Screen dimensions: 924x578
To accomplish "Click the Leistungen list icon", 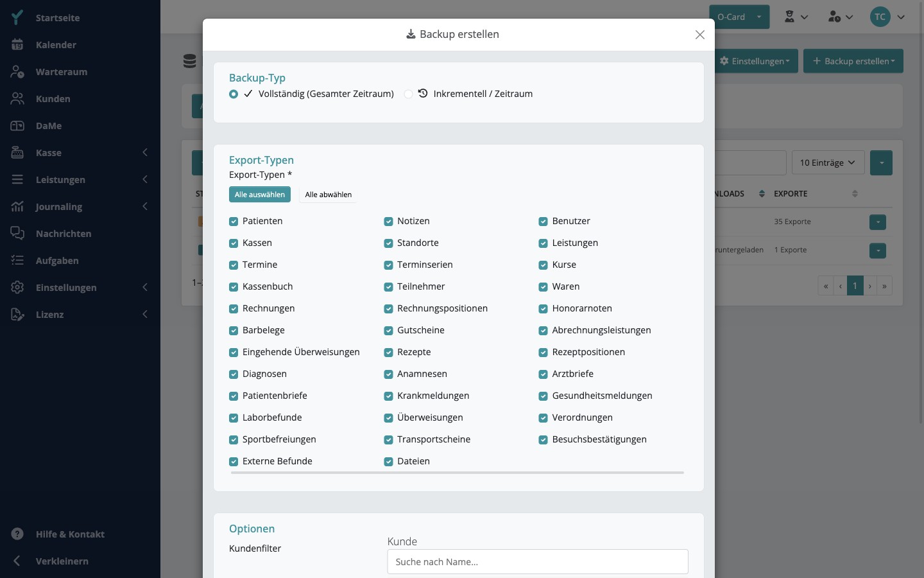I will (x=17, y=180).
